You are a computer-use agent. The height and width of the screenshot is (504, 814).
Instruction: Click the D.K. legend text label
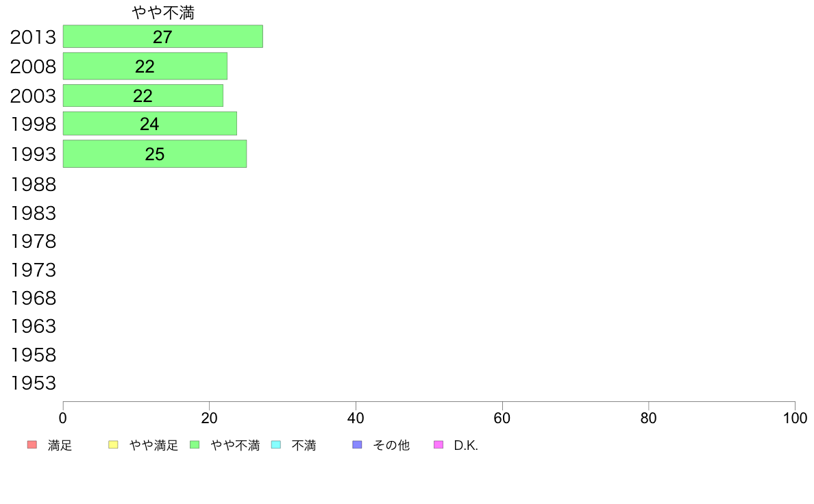pos(466,445)
